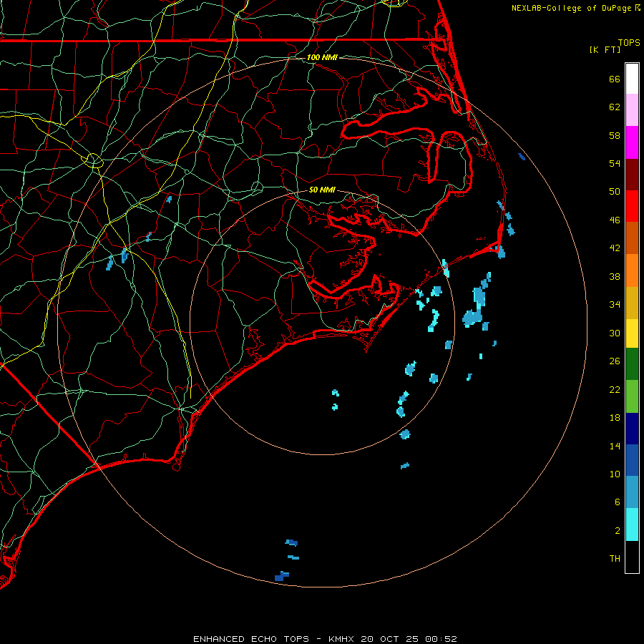
Task: Click the white swatch in the tops legend
Action: tap(632, 79)
